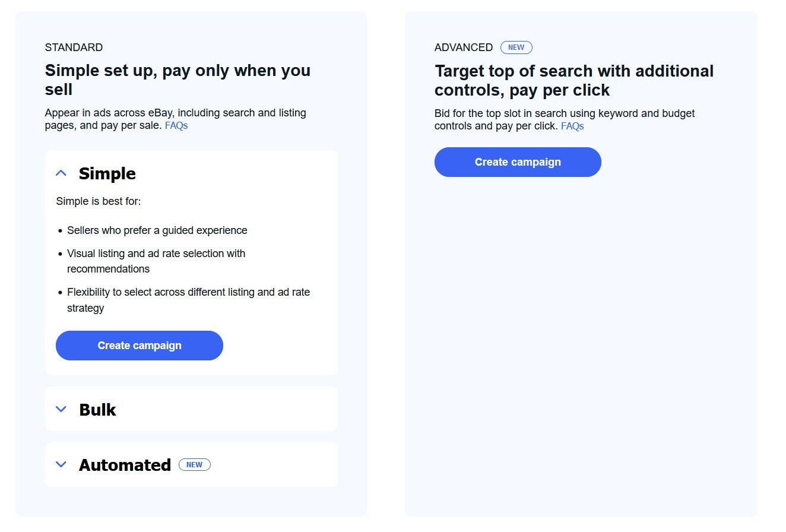
Task: Click the Bulk section header text
Action: pyautogui.click(x=98, y=408)
